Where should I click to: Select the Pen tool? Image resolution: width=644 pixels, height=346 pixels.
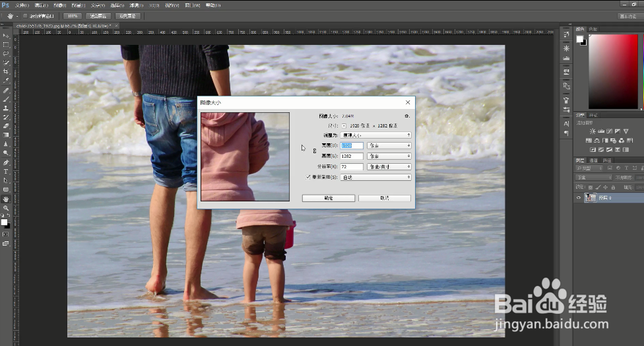click(x=6, y=162)
